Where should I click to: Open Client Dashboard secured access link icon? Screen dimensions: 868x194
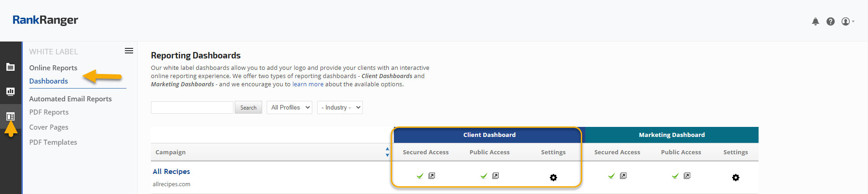click(x=432, y=176)
